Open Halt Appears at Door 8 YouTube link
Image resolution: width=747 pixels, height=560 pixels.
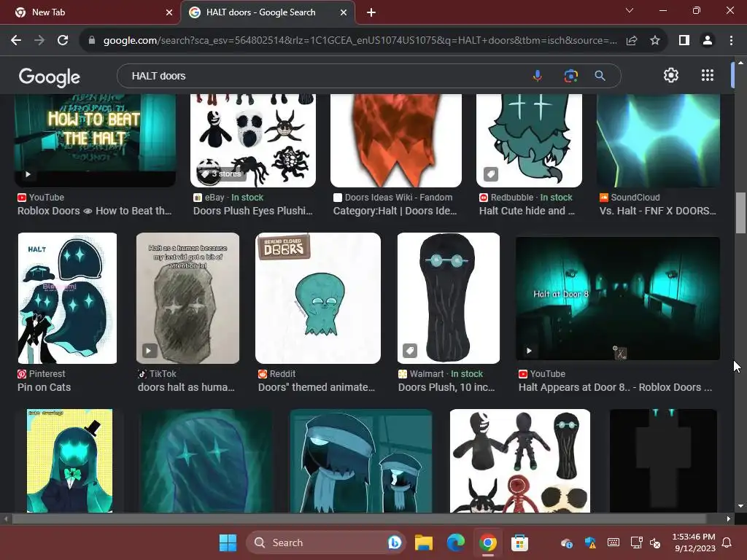pyautogui.click(x=615, y=387)
